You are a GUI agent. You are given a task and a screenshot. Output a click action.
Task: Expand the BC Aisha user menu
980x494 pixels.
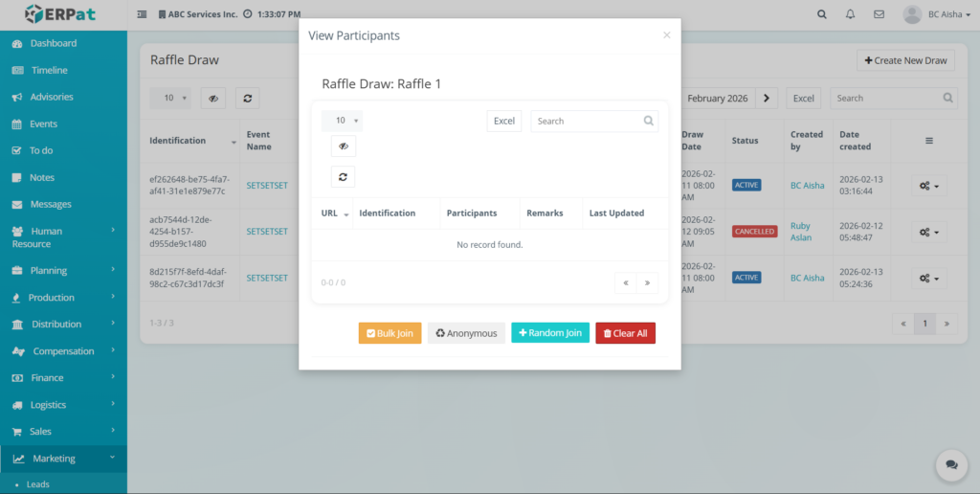[935, 14]
